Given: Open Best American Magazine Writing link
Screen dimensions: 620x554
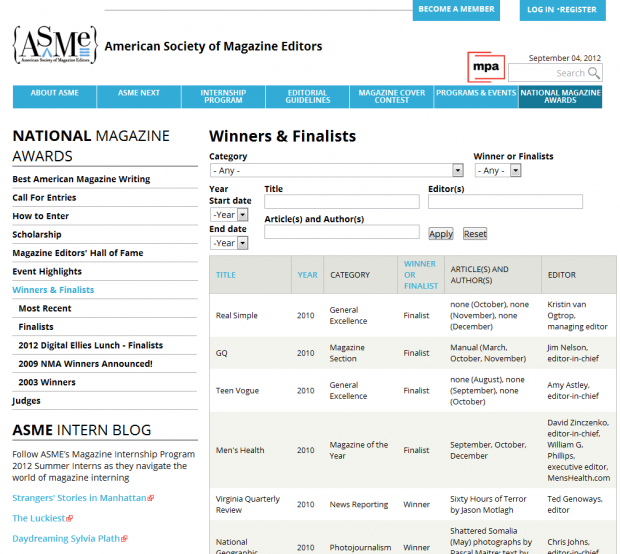Looking at the screenshot, I should click(81, 179).
